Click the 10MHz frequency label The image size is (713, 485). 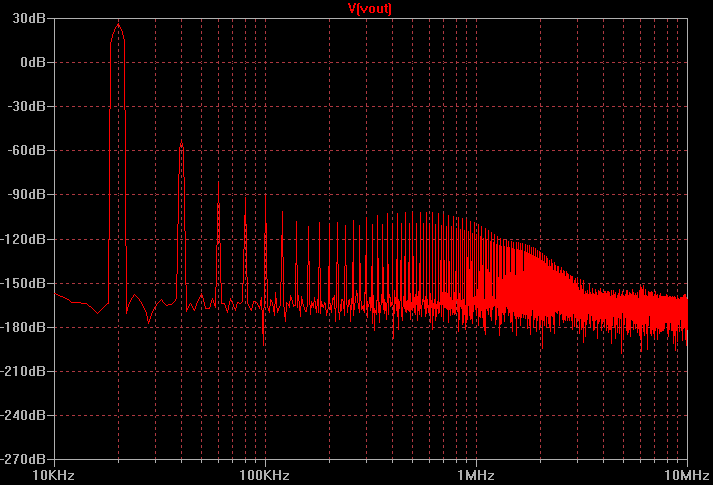(687, 475)
